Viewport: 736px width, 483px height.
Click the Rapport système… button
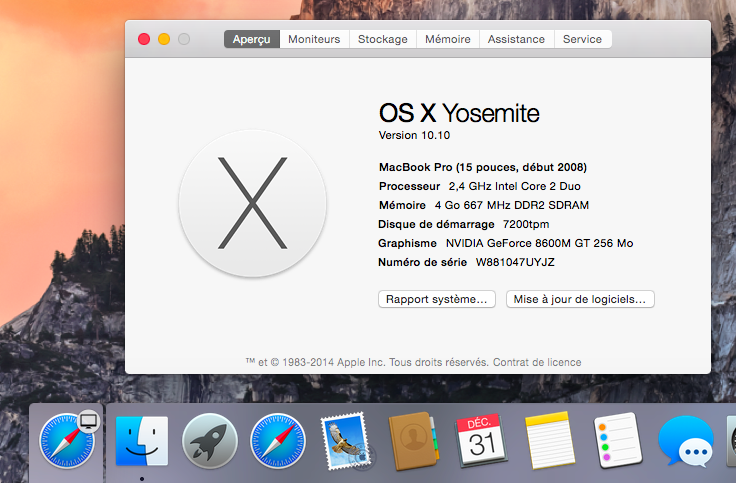(437, 299)
